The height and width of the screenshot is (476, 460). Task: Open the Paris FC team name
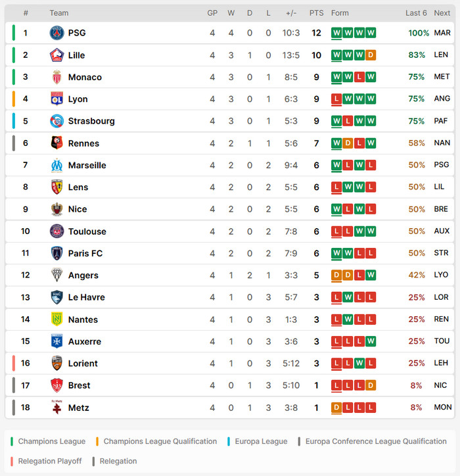tap(85, 253)
